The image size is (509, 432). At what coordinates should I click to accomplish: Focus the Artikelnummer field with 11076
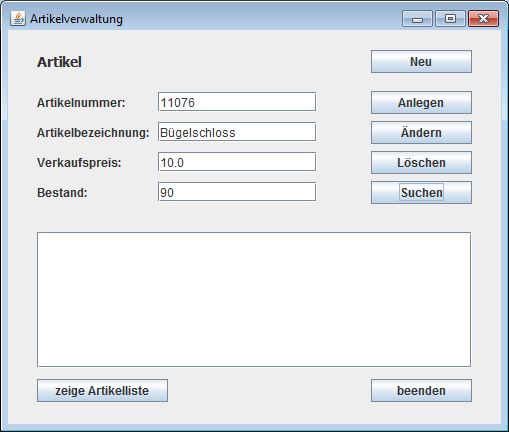(237, 102)
